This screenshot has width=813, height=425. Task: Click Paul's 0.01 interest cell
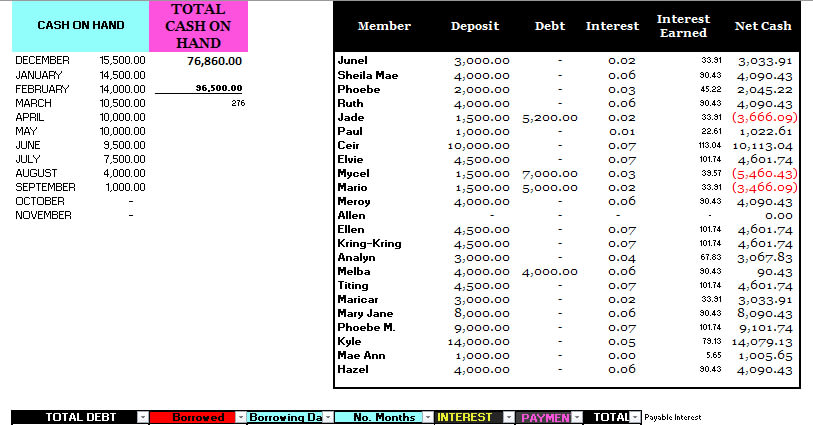622,132
